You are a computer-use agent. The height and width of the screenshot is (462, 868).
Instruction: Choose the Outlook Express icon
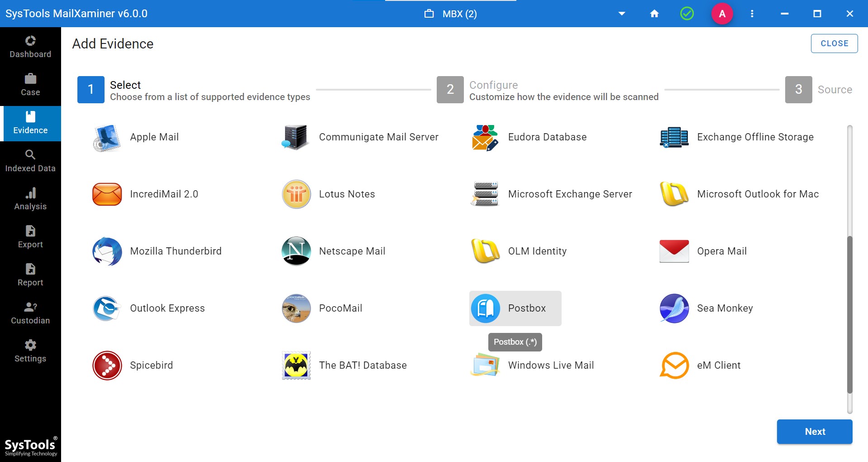click(107, 308)
